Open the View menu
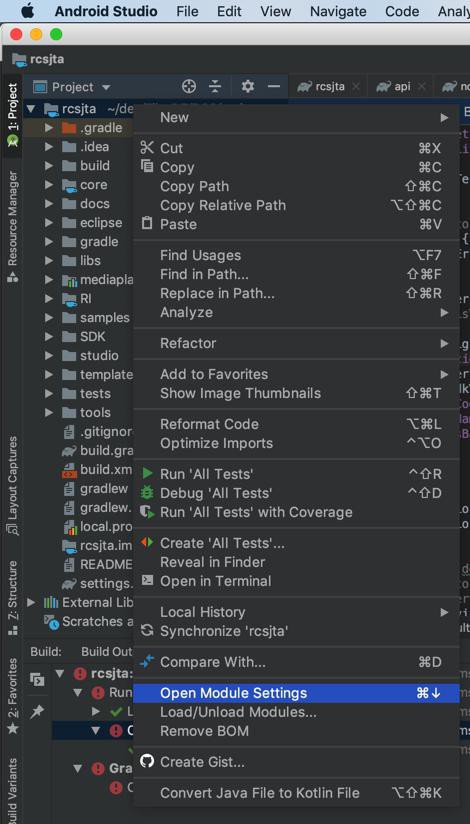This screenshot has height=824, width=470. point(275,11)
